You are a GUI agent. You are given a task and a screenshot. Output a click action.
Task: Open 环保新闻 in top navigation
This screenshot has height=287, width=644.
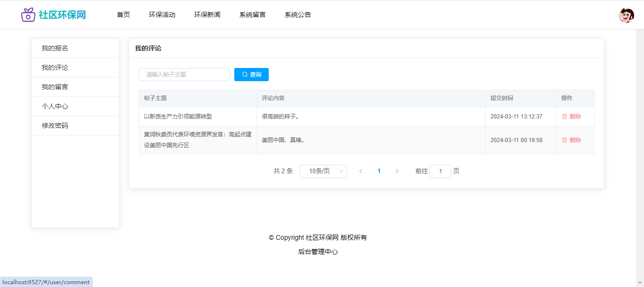click(207, 15)
